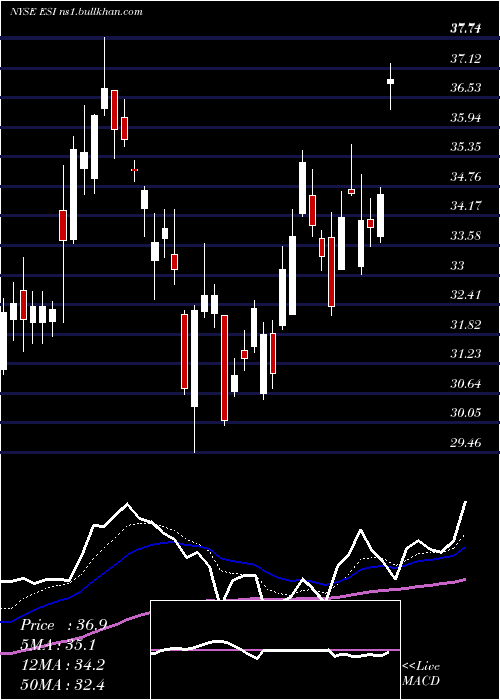
Task: Click the 30.64 price axis label
Action: 466,384
